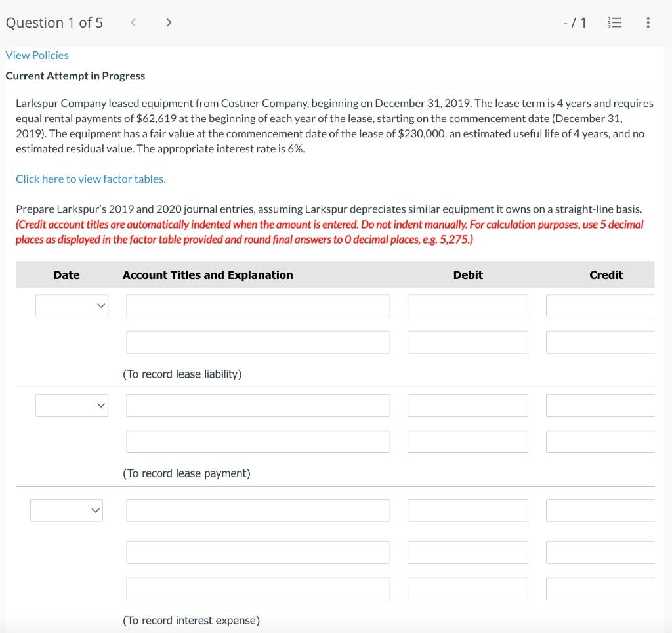Select first credit field for interest expense entry
This screenshot has width=672, height=633.
pyautogui.click(x=600, y=510)
